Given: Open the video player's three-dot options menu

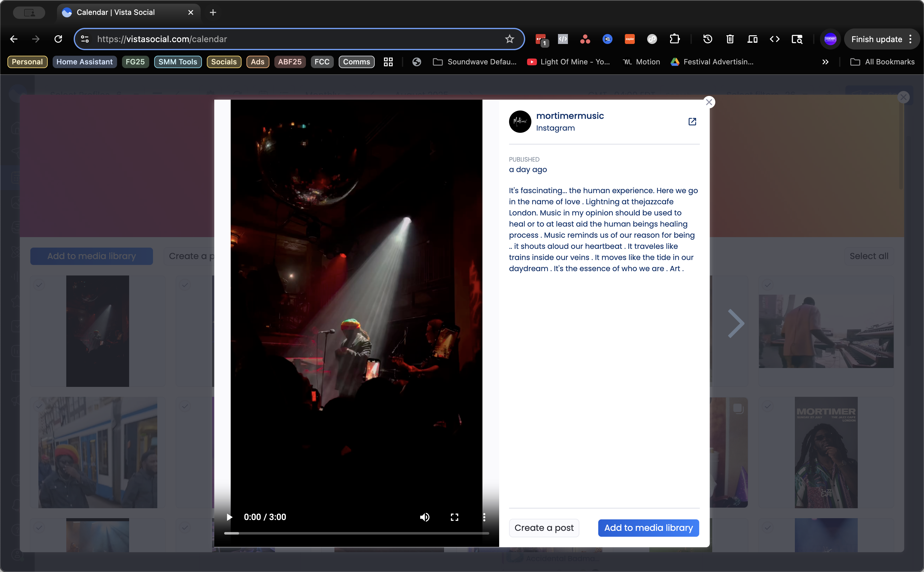Looking at the screenshot, I should [484, 517].
